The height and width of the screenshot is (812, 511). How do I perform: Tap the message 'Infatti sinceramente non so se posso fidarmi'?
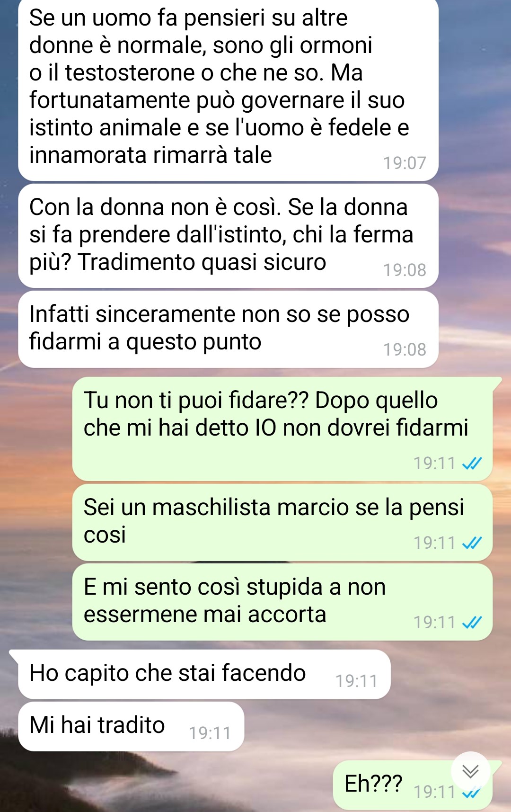click(x=228, y=330)
